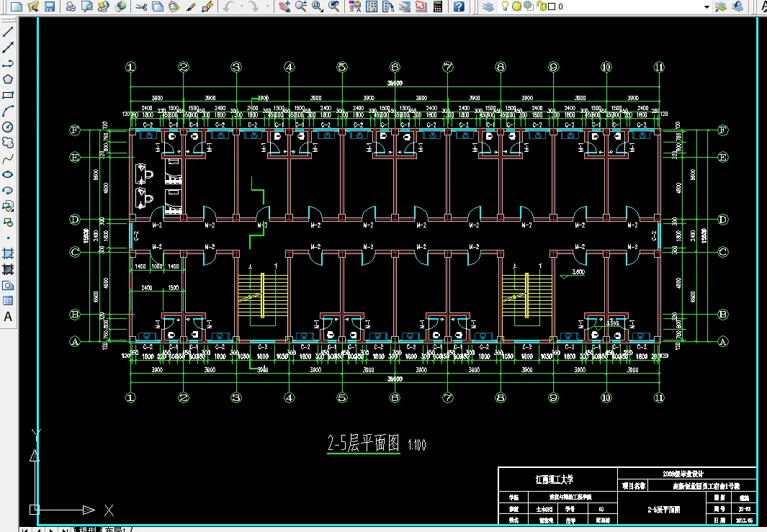Expand the layer list dropdown arrow

click(x=707, y=7)
